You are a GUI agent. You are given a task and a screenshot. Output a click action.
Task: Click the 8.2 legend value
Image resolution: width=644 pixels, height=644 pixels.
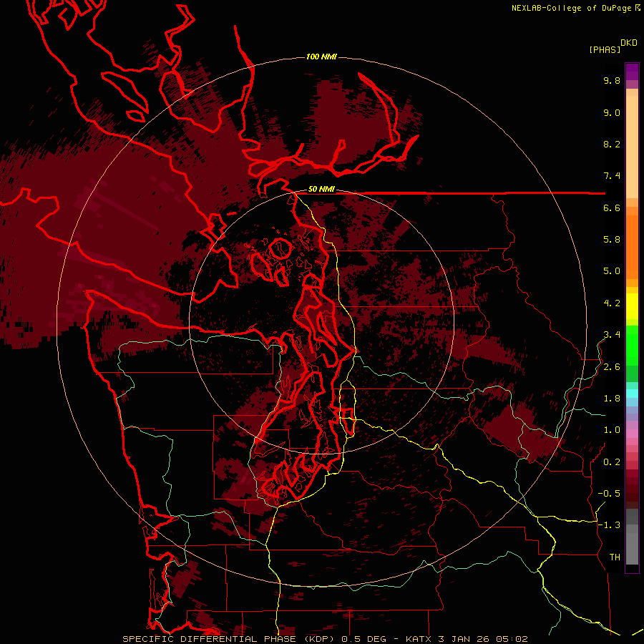click(x=612, y=144)
